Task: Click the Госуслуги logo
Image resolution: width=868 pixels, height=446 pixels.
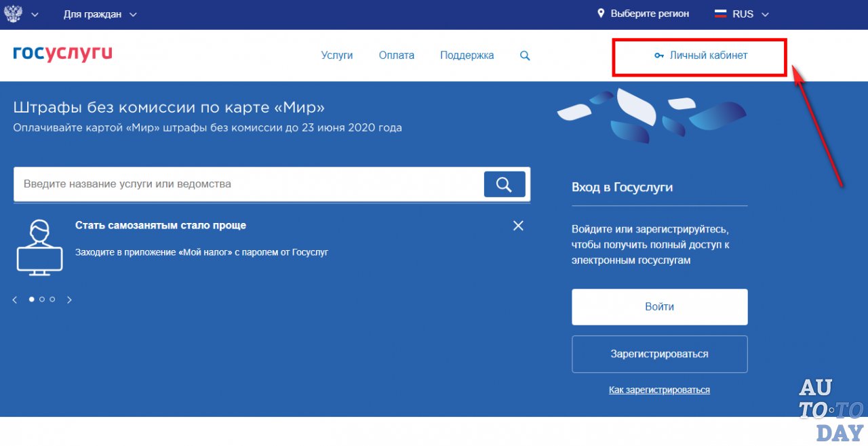Action: coord(62,54)
